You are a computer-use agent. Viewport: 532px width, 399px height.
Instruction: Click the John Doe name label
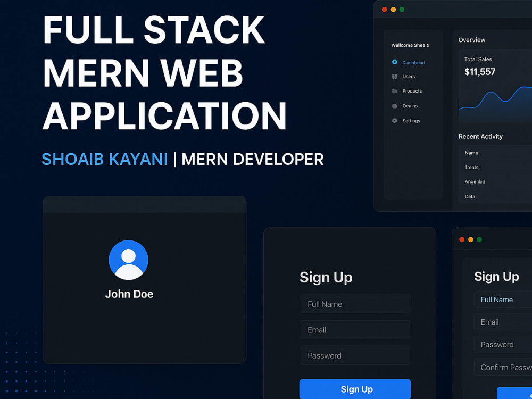tap(129, 294)
